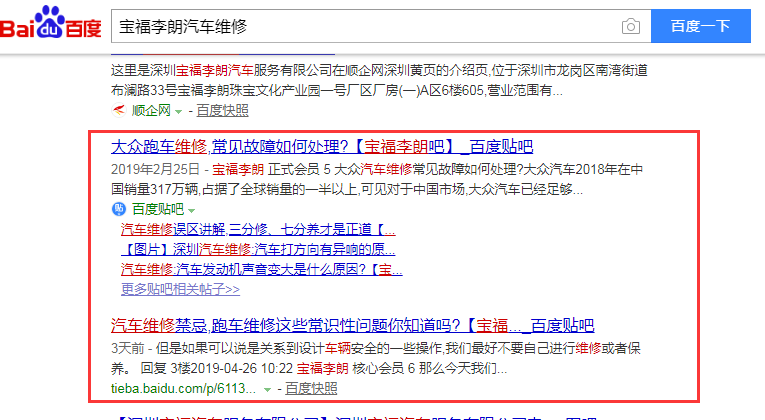765x420 pixels.
Task: Open 更多贴吧相关帖子>> link
Action: click(181, 289)
